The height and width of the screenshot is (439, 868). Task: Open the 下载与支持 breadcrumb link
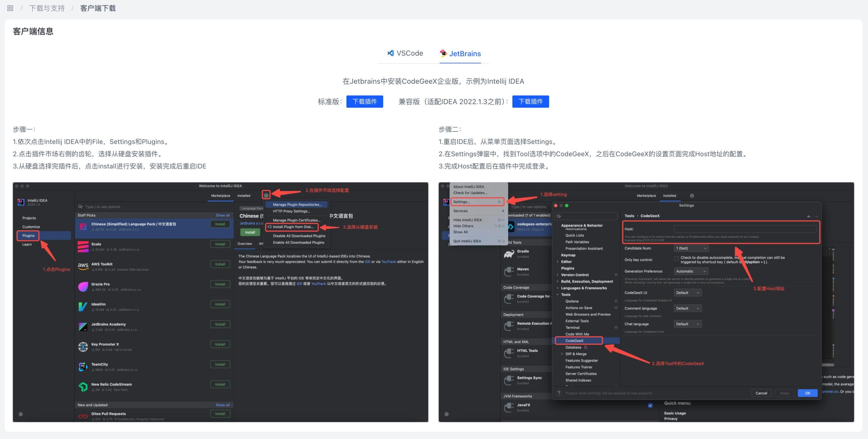pyautogui.click(x=47, y=8)
